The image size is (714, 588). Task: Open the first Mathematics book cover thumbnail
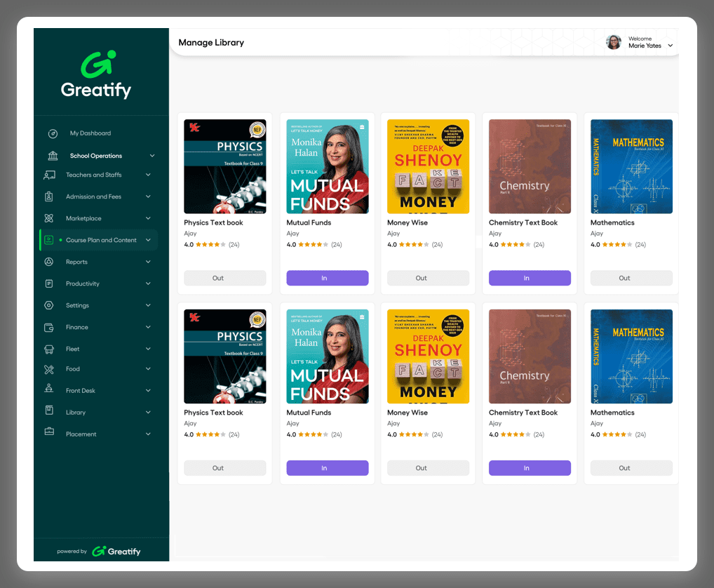click(631, 166)
